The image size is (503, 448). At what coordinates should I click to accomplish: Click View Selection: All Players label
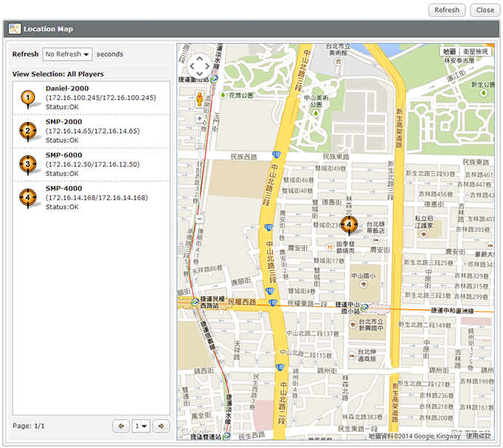tap(58, 74)
